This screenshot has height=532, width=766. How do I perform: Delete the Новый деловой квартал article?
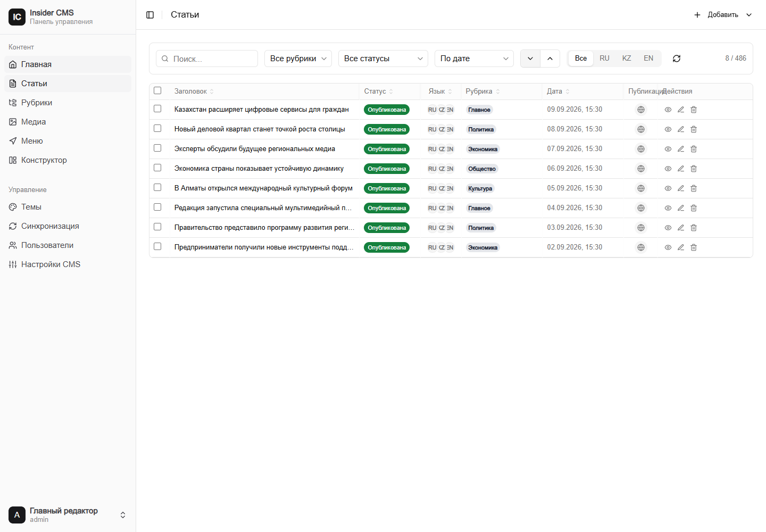tap(694, 129)
